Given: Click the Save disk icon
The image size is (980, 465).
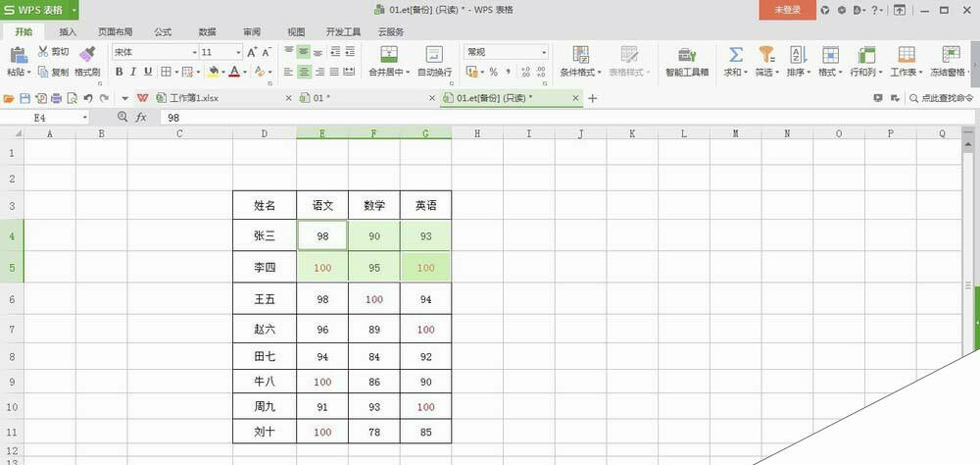Looking at the screenshot, I should 25,98.
